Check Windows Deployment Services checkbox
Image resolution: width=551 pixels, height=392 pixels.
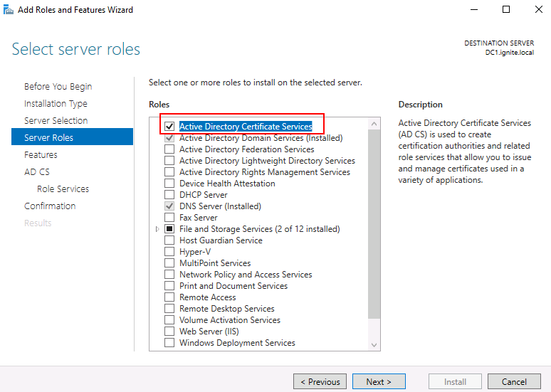point(169,342)
